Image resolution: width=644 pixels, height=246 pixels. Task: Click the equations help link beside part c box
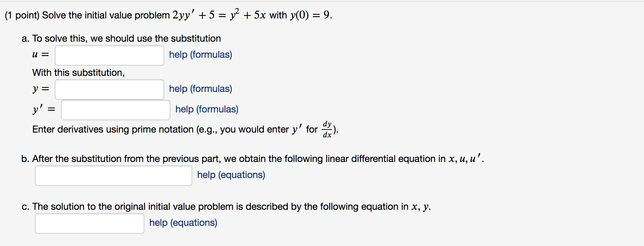pyautogui.click(x=183, y=223)
